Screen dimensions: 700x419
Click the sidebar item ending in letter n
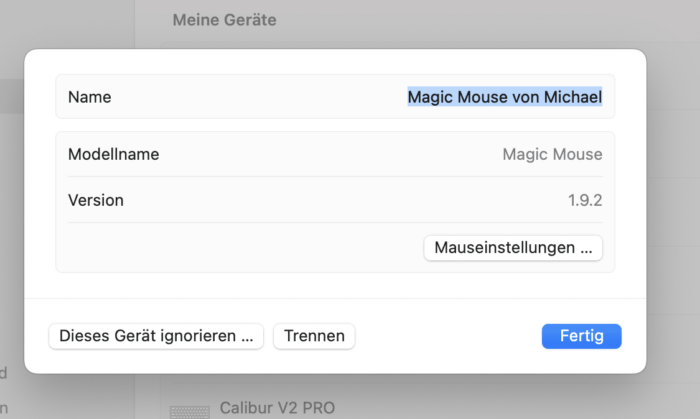click(x=4, y=408)
